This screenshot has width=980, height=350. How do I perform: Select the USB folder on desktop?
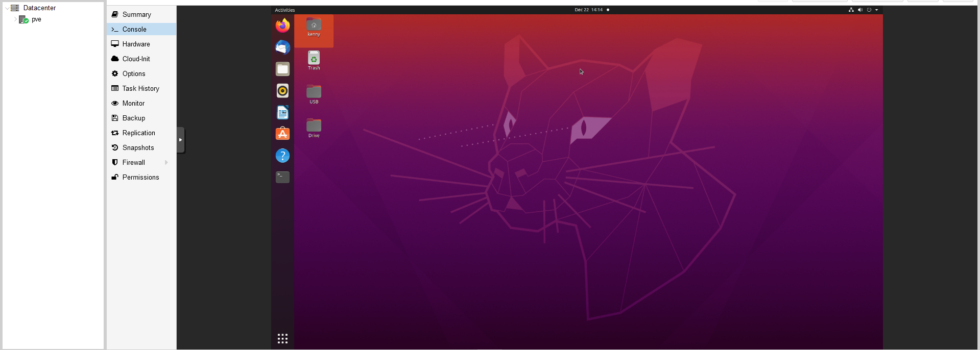click(314, 94)
